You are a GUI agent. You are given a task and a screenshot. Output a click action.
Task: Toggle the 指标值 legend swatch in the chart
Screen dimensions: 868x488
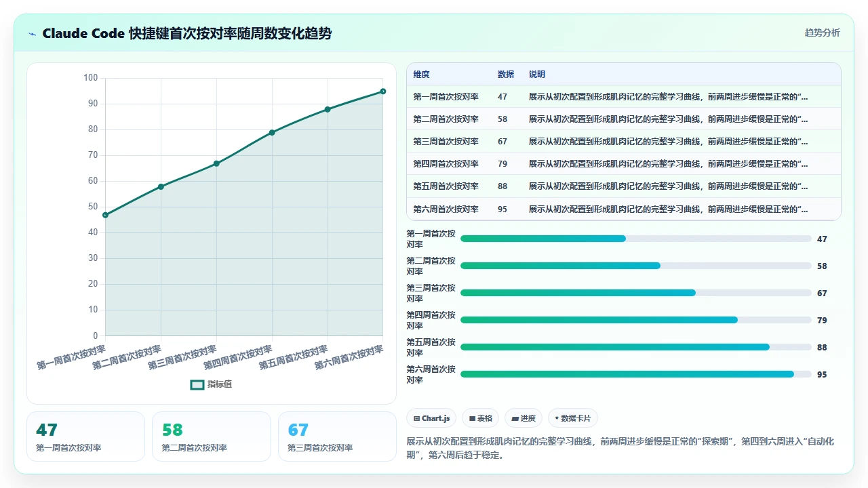point(197,384)
